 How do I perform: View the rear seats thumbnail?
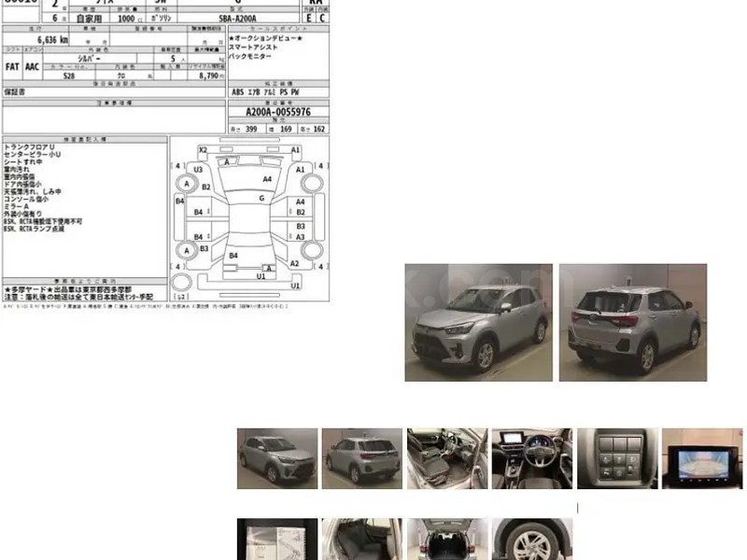[361, 539]
